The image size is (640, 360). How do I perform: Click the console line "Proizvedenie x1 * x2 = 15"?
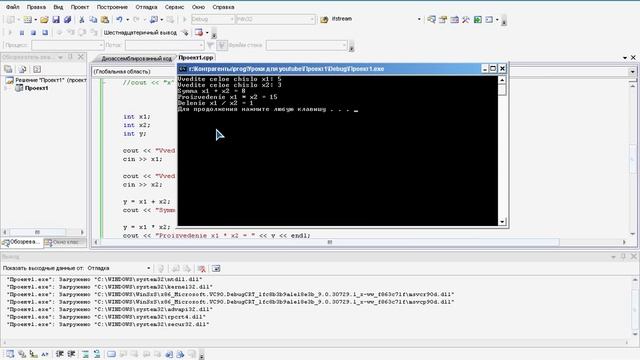tap(227, 97)
